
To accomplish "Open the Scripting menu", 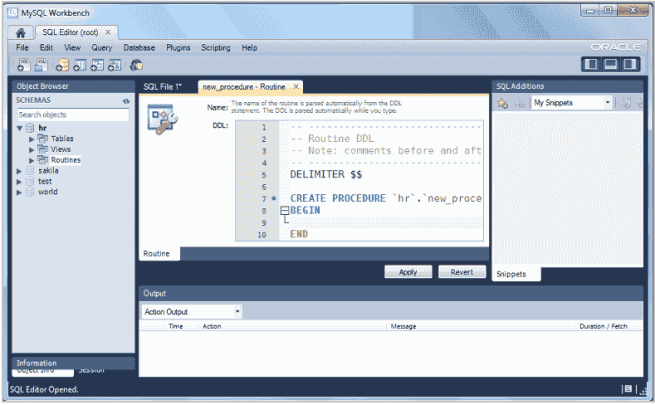I will (x=216, y=48).
